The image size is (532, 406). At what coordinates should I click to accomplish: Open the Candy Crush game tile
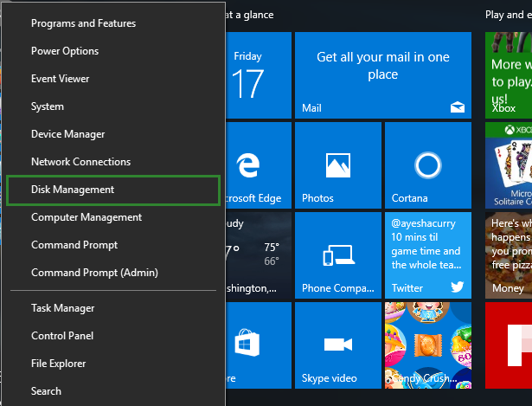[428, 345]
